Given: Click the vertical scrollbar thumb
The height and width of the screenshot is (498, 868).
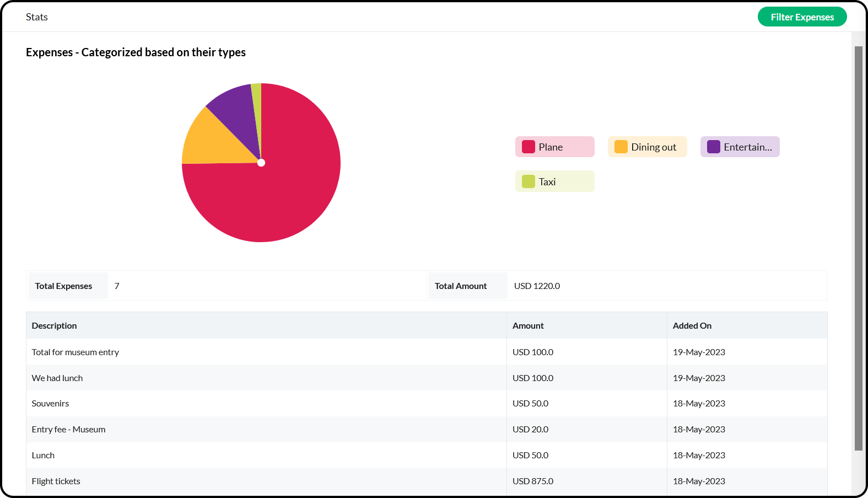Looking at the screenshot, I should tap(858, 248).
